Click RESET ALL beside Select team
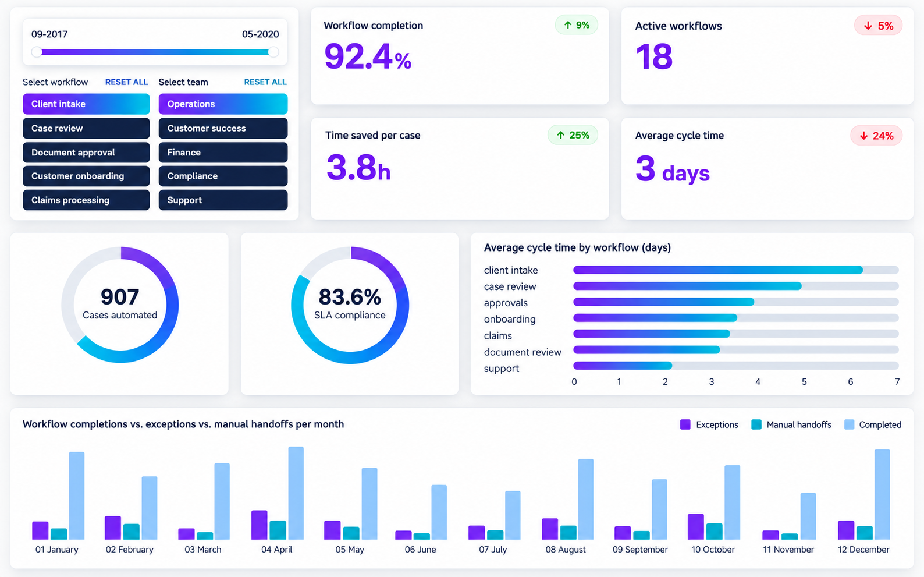Image resolution: width=924 pixels, height=577 pixels. point(265,82)
